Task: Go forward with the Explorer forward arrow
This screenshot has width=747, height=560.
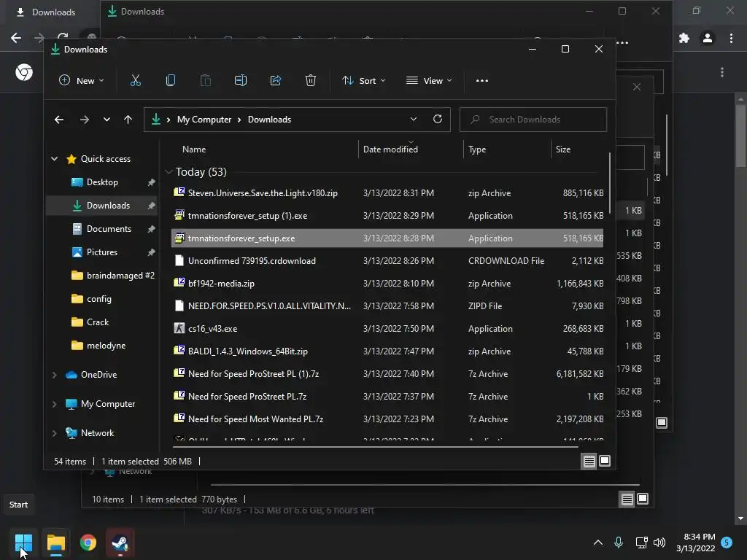Action: [x=85, y=120]
